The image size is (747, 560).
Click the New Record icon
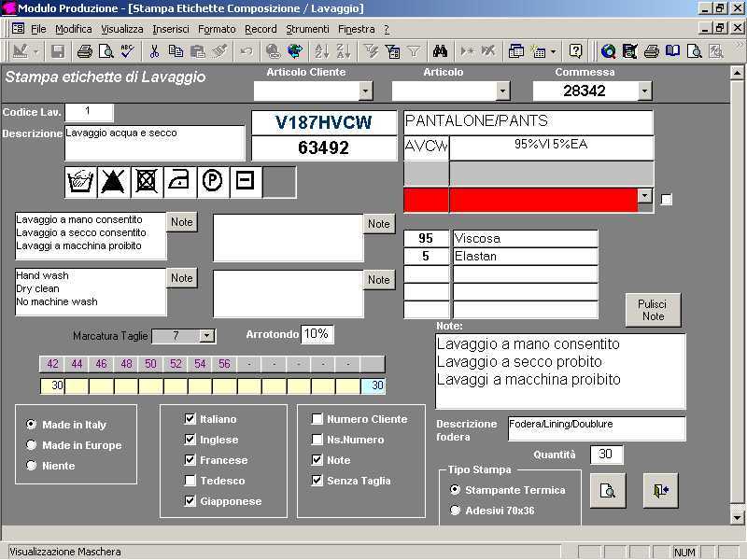tap(467, 51)
